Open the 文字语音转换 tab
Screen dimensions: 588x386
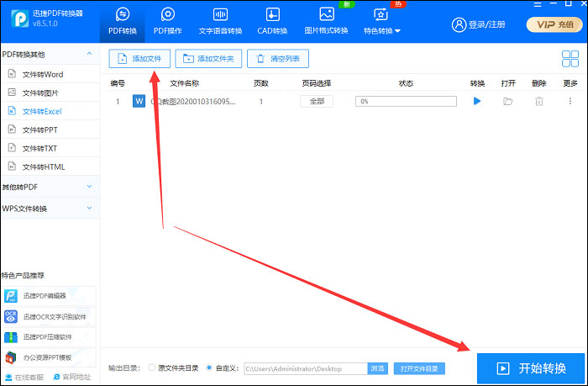[220, 21]
